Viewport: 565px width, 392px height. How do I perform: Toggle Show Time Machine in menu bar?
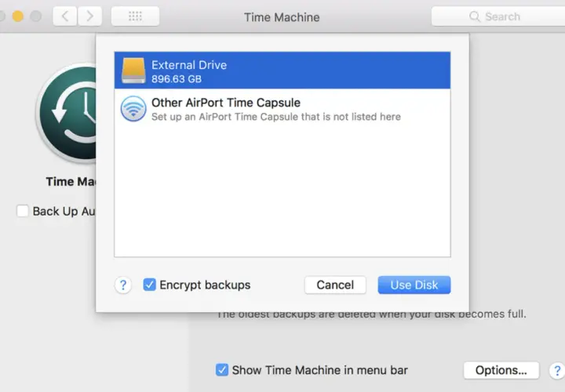pyautogui.click(x=222, y=370)
